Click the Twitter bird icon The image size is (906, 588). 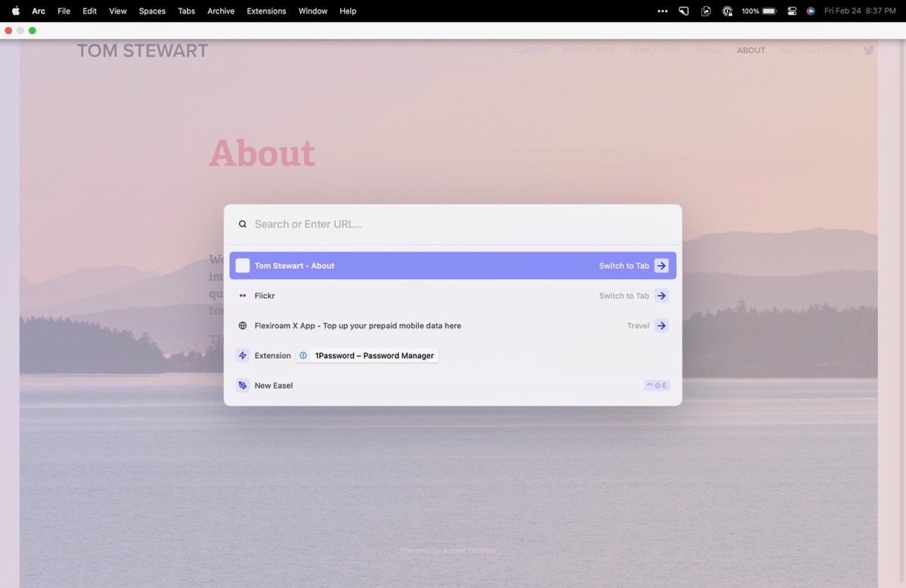(x=868, y=50)
